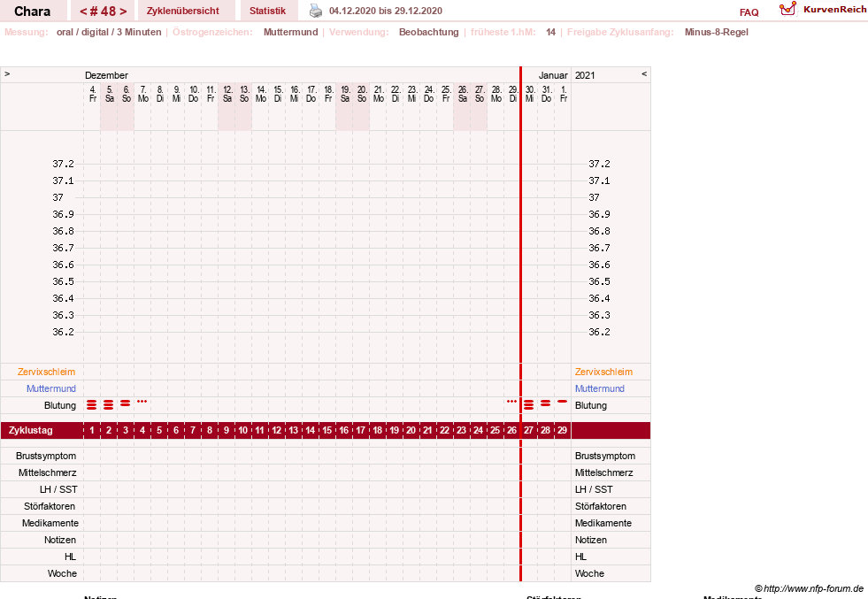Click the date column 12. Sa
Image resolution: width=868 pixels, height=599 pixels.
[227, 94]
